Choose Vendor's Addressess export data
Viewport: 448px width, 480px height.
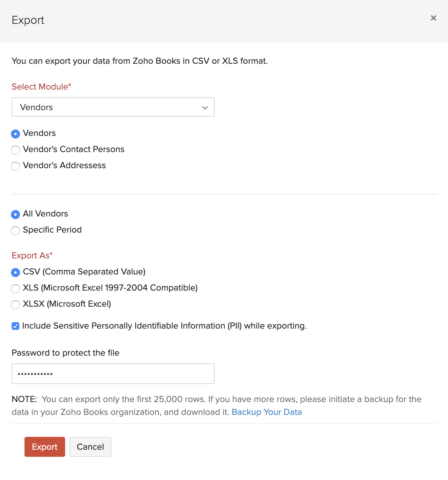[x=15, y=166]
